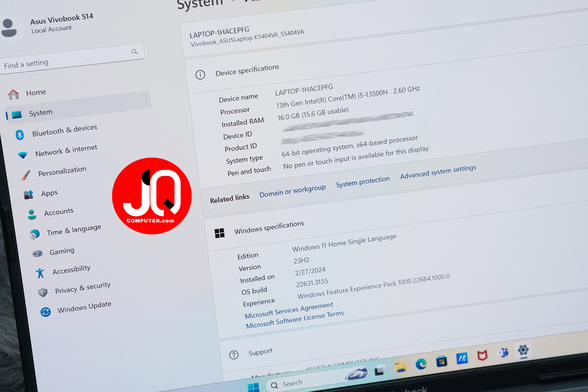This screenshot has width=588, height=392.
Task: Click the System breadcrumb heading
Action: 200,4
